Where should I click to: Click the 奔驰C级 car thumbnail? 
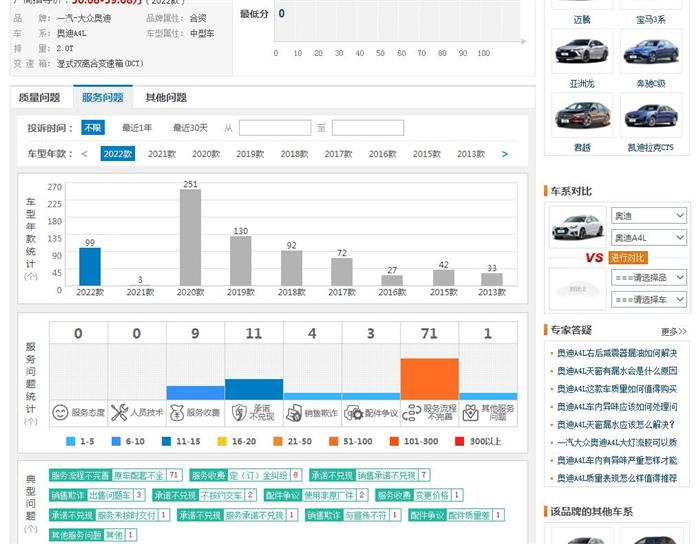(651, 51)
